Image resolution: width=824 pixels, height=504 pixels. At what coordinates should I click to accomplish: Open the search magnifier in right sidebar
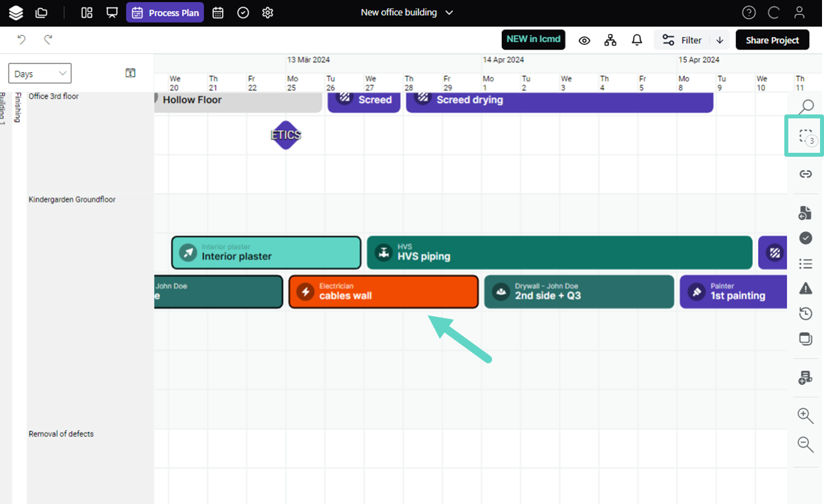pyautogui.click(x=805, y=107)
